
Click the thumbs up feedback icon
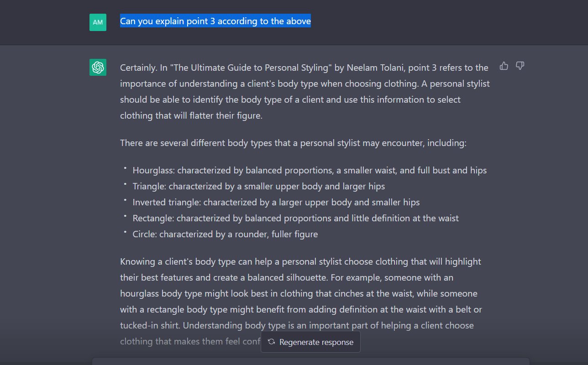pos(504,66)
